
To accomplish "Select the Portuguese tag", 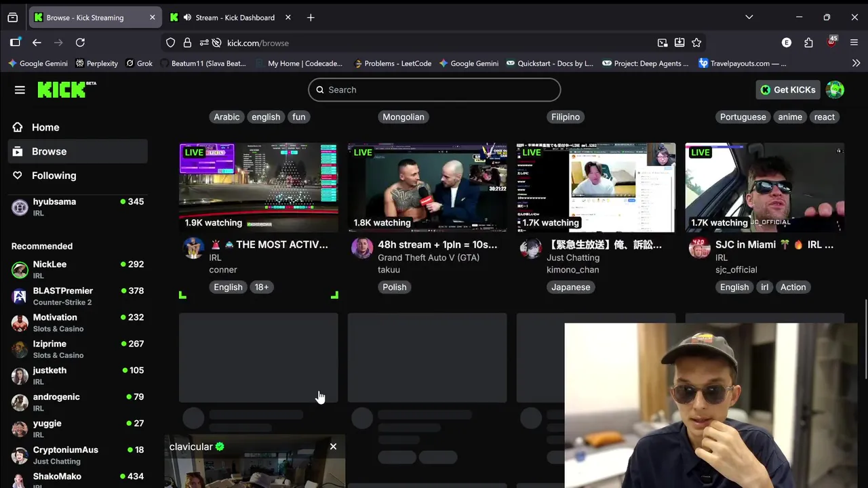I will tap(743, 117).
